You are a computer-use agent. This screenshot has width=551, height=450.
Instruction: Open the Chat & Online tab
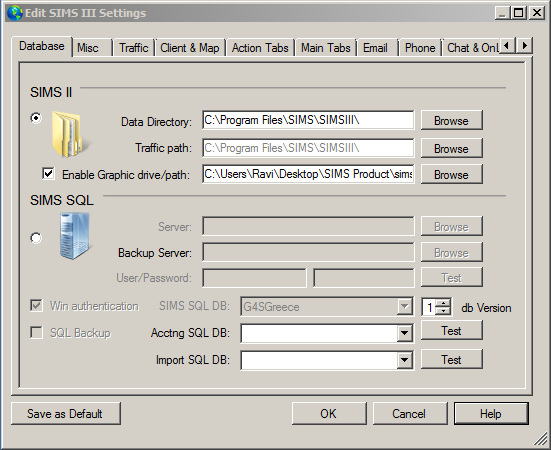point(472,48)
